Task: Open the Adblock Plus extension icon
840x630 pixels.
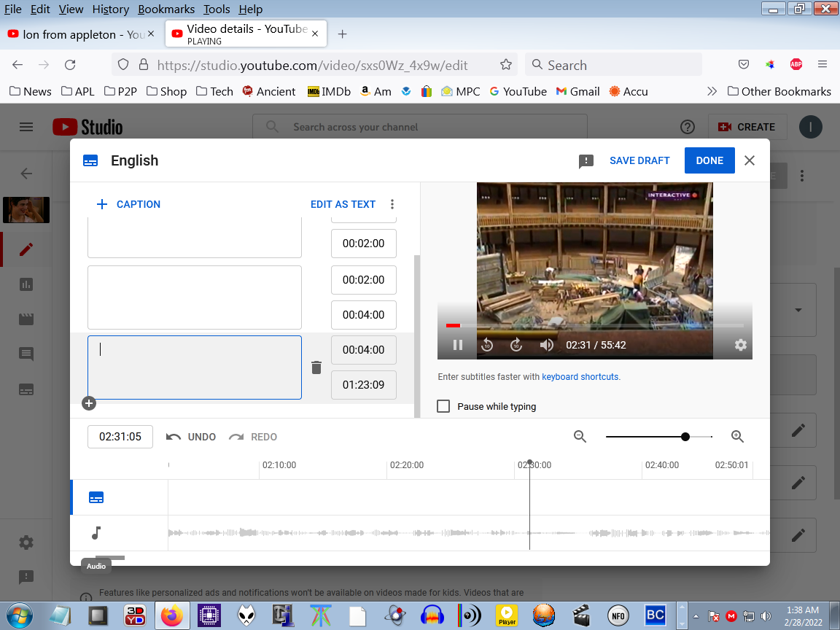Action: tap(796, 64)
